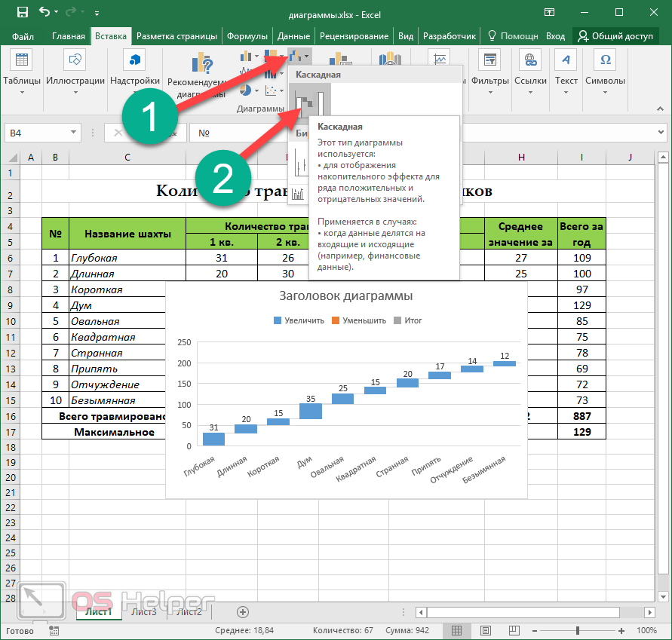Viewport: 672px width, 640px height.
Task: Expand the Tables group dropdown
Action: 22,93
